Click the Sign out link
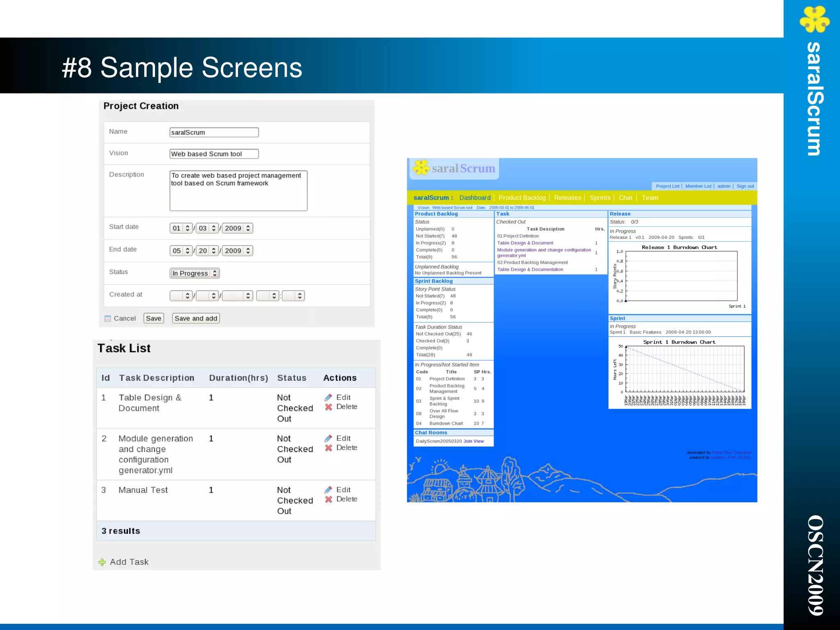 [x=745, y=186]
